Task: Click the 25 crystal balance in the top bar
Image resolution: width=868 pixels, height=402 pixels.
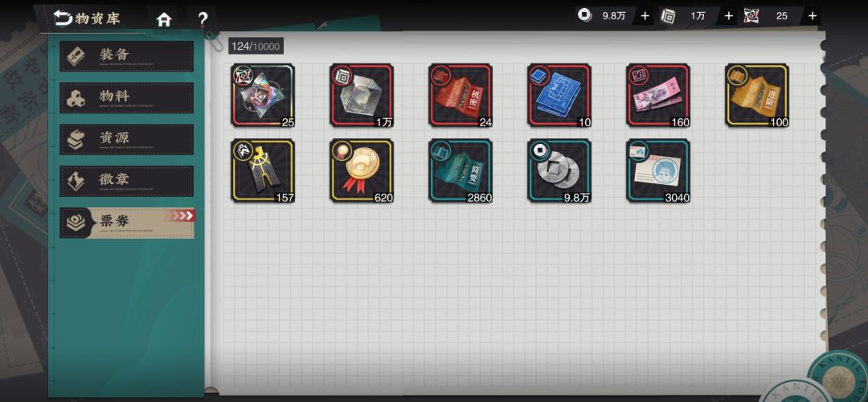Action: pyautogui.click(x=782, y=16)
